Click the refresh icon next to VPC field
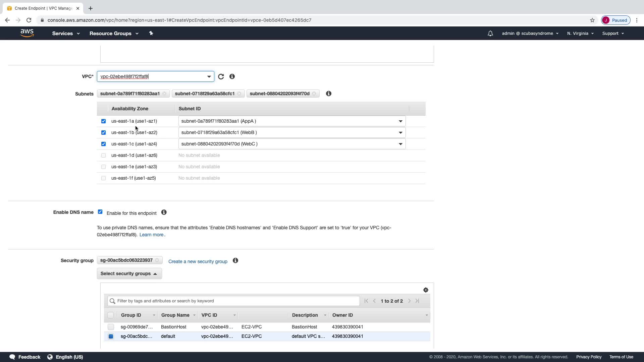Viewport: 644px width, 362px height. [x=221, y=77]
